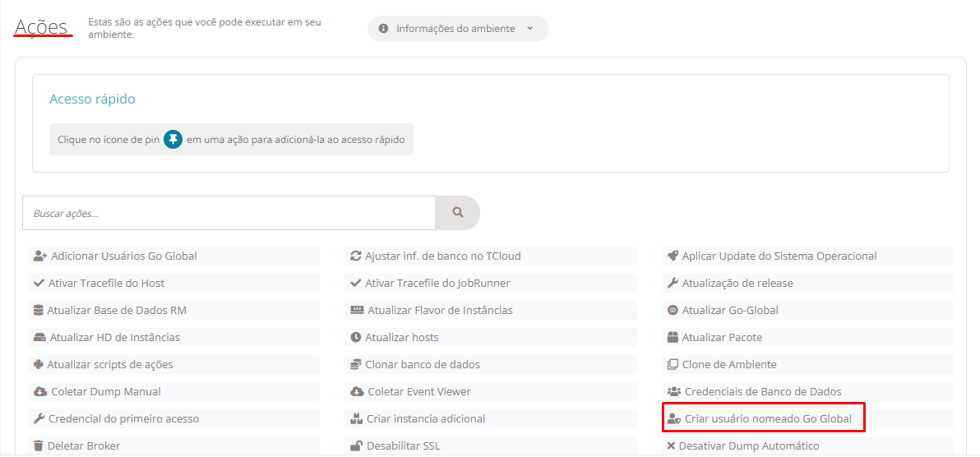Image resolution: width=980 pixels, height=457 pixels.
Task: Click the cloud download icon beside Coletar Dump Manual
Action: point(40,392)
